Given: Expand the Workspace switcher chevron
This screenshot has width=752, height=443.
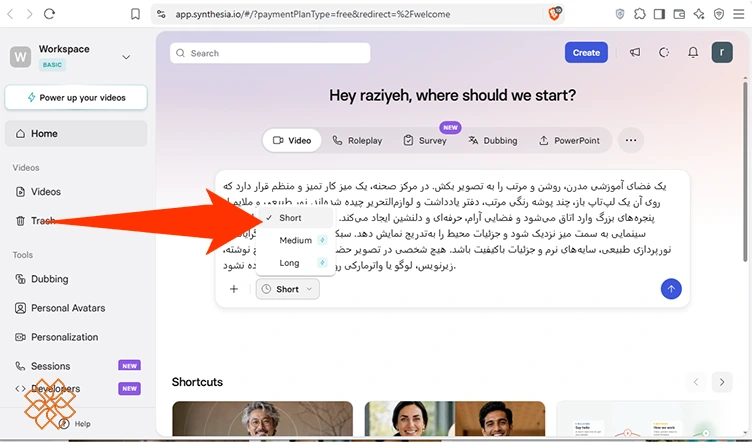Looking at the screenshot, I should click(x=126, y=57).
